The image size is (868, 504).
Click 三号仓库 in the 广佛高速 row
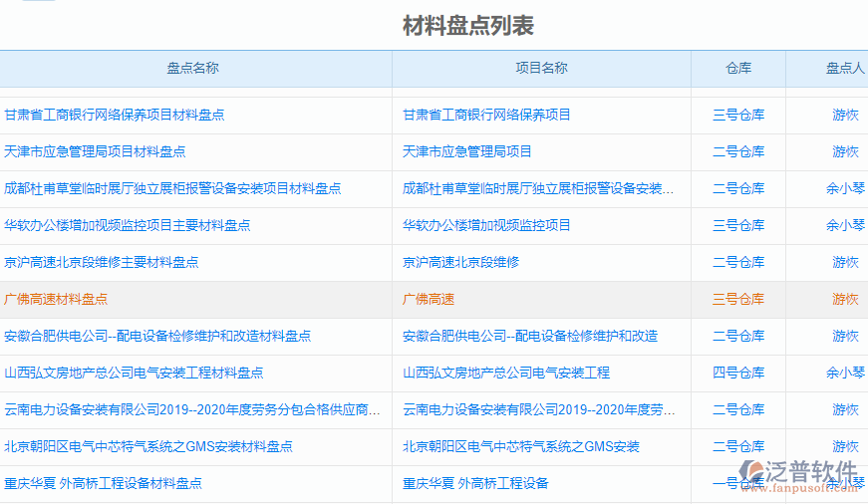point(738,299)
